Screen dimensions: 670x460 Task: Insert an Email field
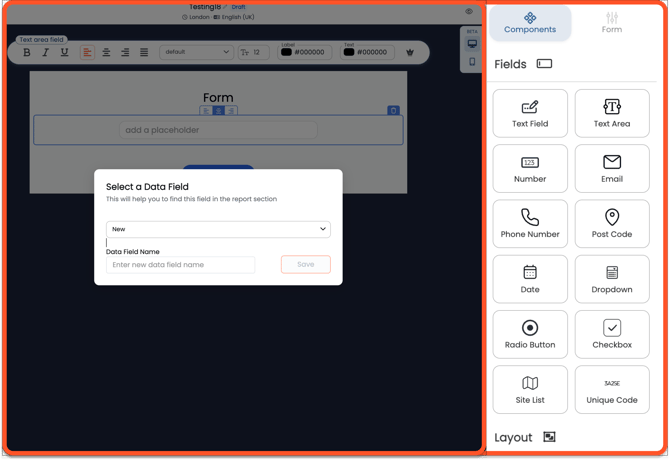[x=611, y=168]
